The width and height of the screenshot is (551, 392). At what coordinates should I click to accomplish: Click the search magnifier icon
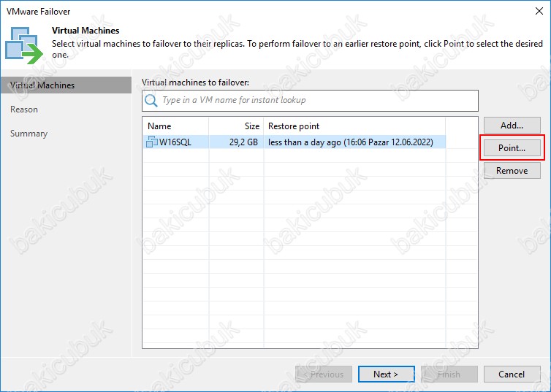[x=151, y=101]
